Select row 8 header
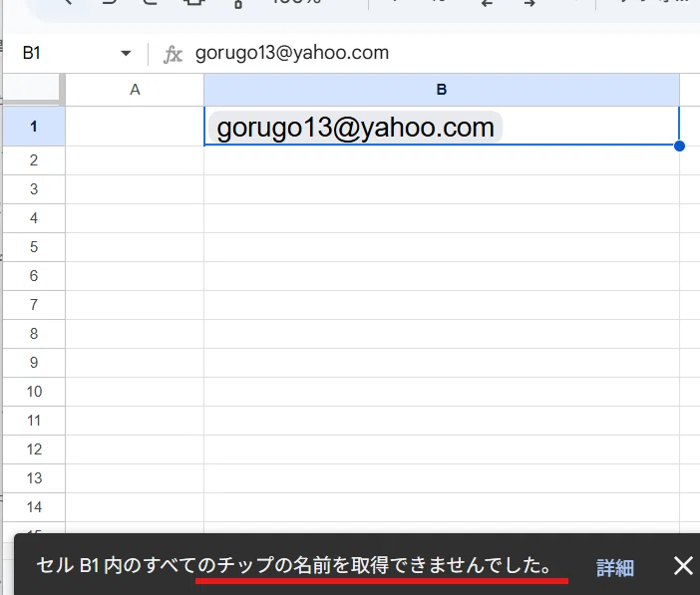Viewport: 700px width, 595px height. point(34,334)
